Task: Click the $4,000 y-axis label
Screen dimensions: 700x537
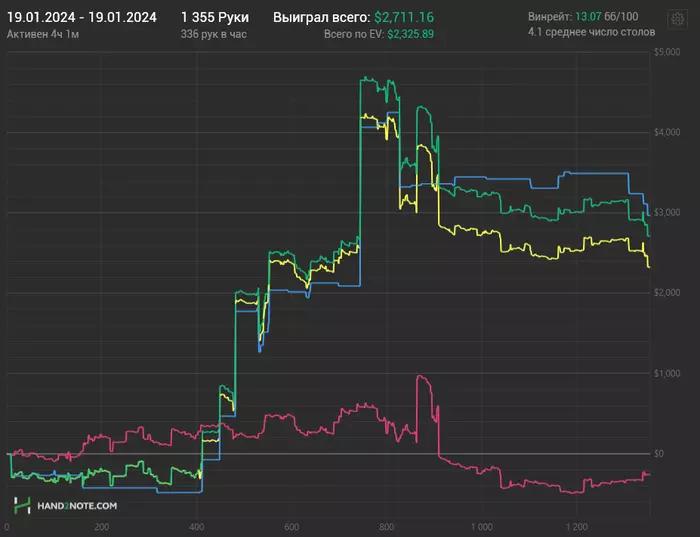Action: click(667, 132)
